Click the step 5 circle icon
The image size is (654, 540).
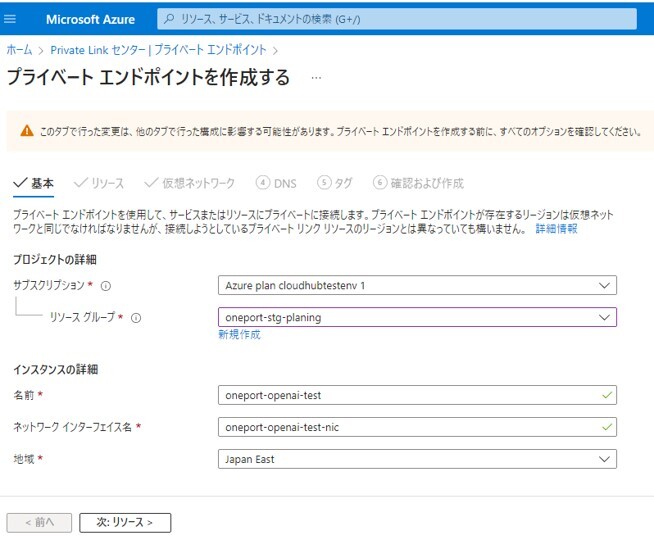pyautogui.click(x=324, y=183)
